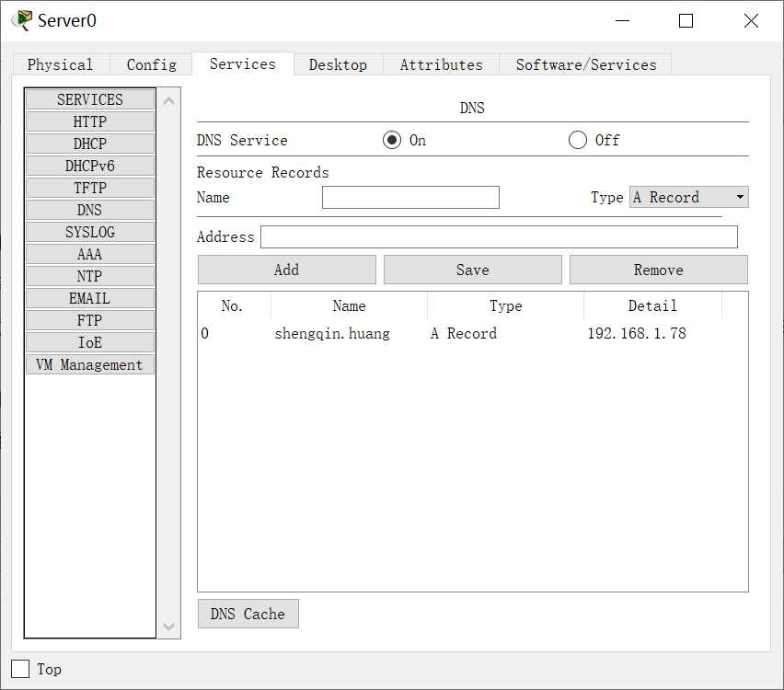Select DNS in services list
Image resolution: width=784 pixels, height=690 pixels.
pos(90,210)
